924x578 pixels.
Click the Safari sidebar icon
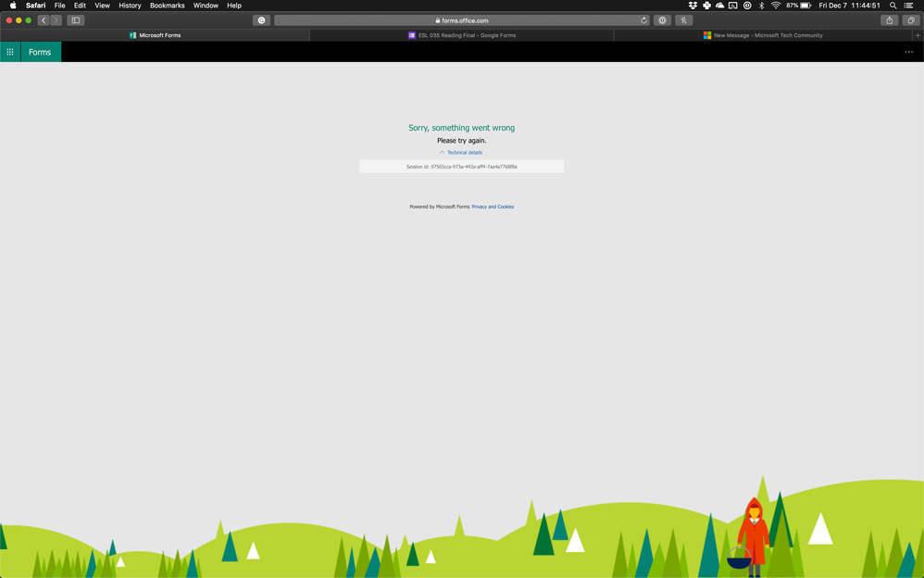tap(76, 19)
